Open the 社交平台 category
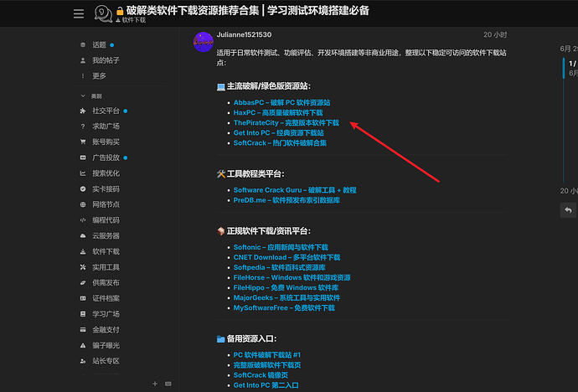The image size is (578, 392). click(x=104, y=111)
